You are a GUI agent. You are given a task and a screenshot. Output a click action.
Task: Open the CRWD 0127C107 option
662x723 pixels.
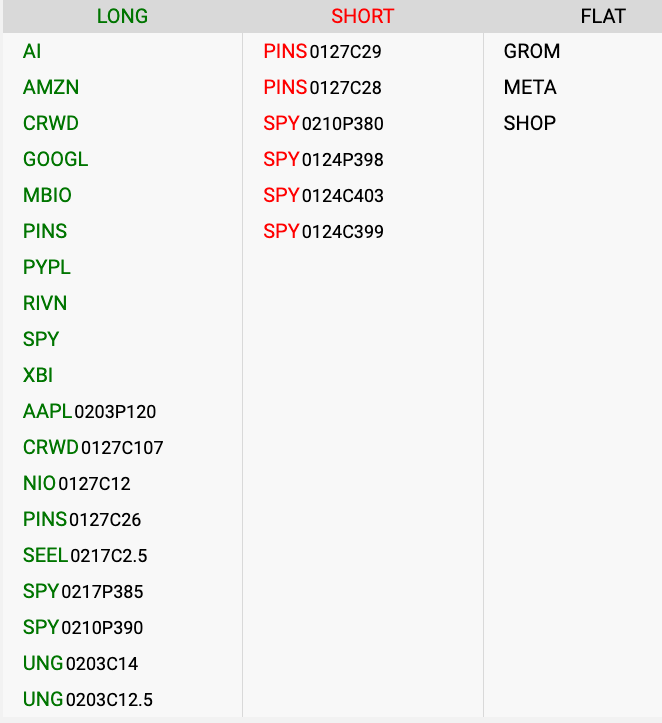coord(93,448)
